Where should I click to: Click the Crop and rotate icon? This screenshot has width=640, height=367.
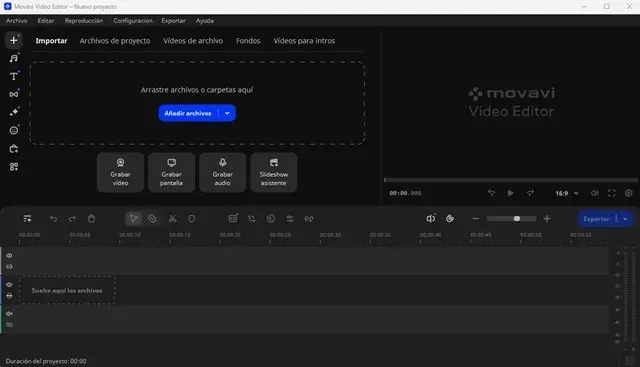click(x=252, y=219)
